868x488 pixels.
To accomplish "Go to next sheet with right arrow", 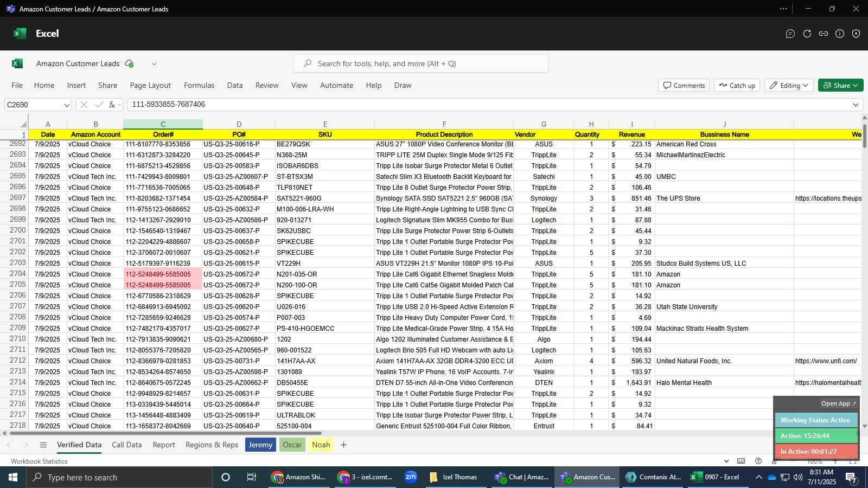I will (25, 445).
